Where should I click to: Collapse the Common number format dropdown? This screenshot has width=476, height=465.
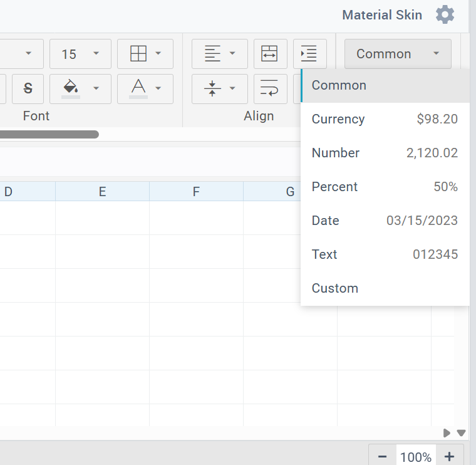point(397,54)
